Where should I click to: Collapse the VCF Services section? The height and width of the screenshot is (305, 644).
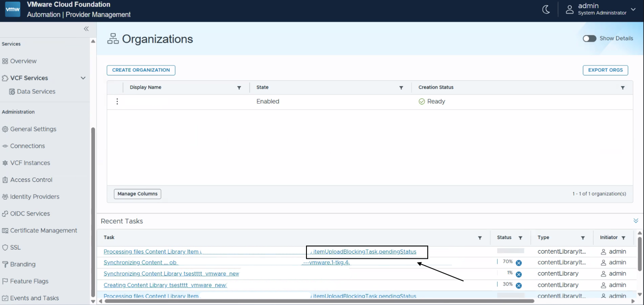[x=83, y=78]
